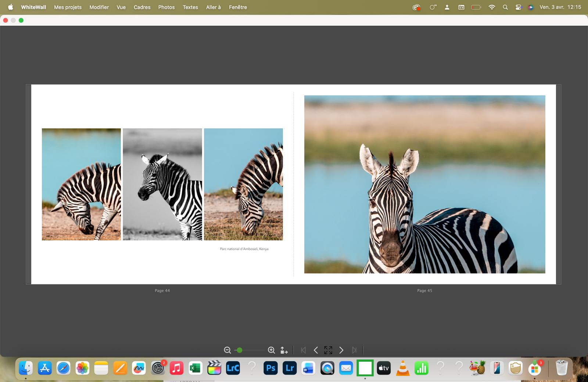This screenshot has width=588, height=382.
Task: Open the Textes menu
Action: (190, 7)
